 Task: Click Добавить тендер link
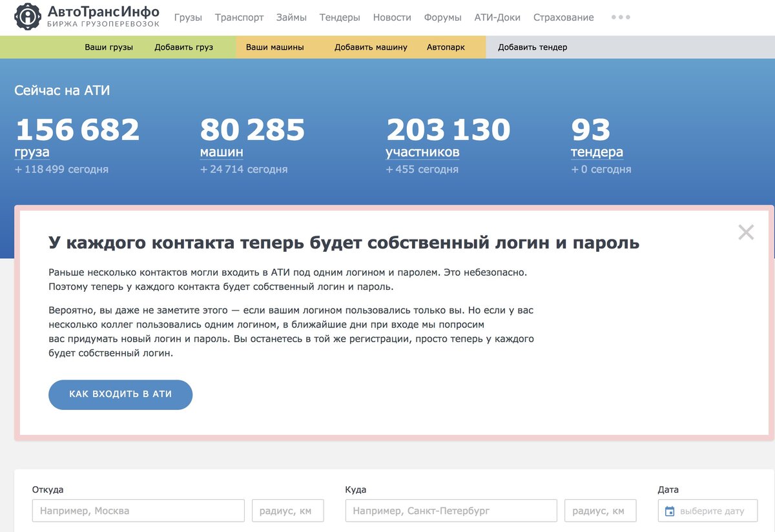tap(533, 47)
